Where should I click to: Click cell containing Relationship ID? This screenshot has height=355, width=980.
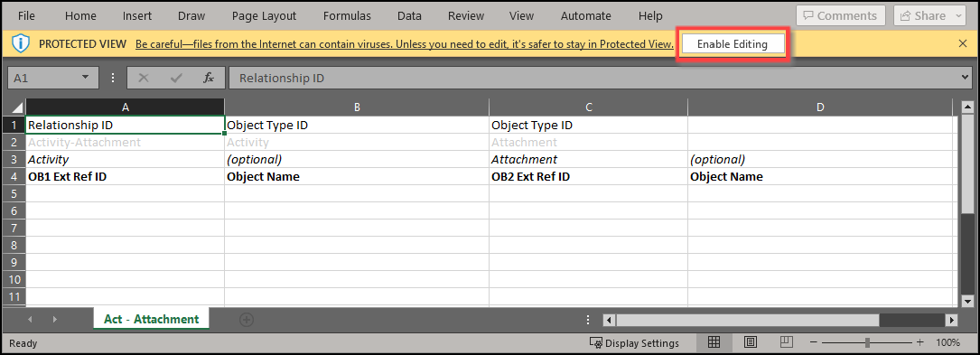[125, 125]
